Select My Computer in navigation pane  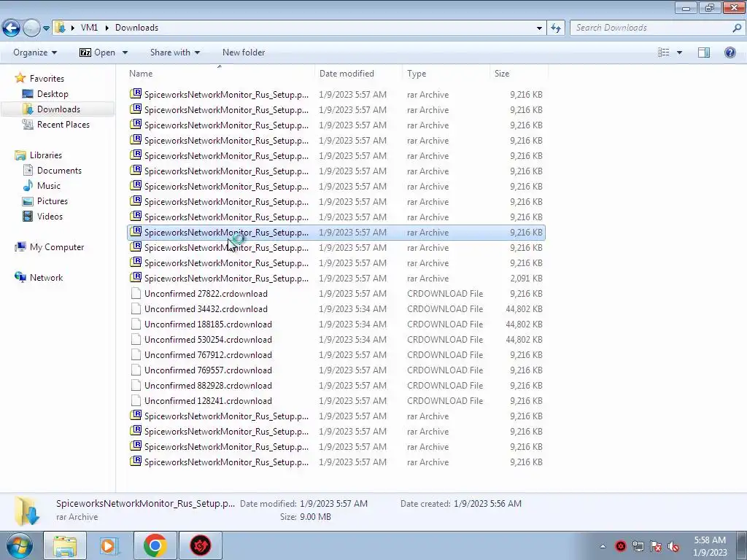[x=57, y=247]
